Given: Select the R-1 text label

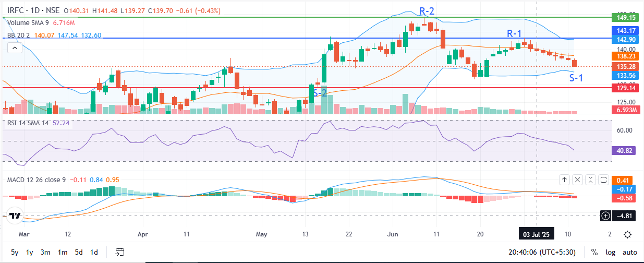Looking at the screenshot, I should pos(515,34).
